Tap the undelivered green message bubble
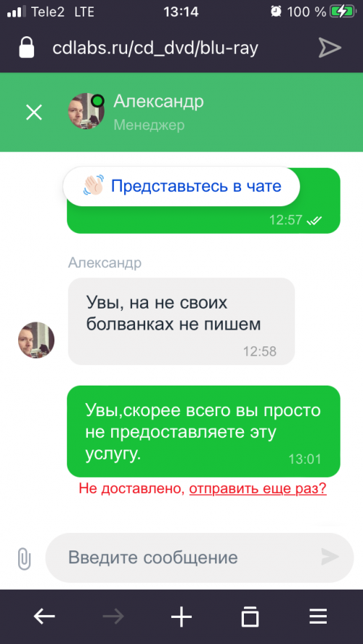 point(204,431)
